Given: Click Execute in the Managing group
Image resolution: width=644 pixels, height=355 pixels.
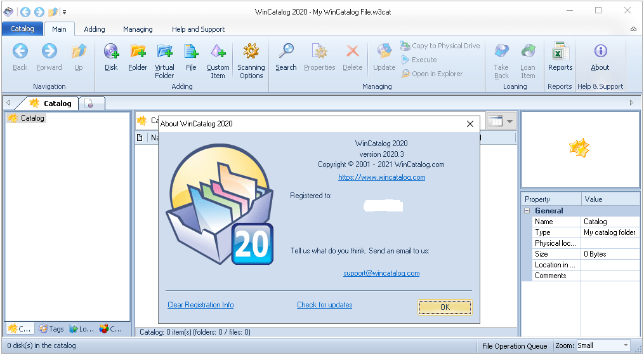Looking at the screenshot, I should pos(419,60).
